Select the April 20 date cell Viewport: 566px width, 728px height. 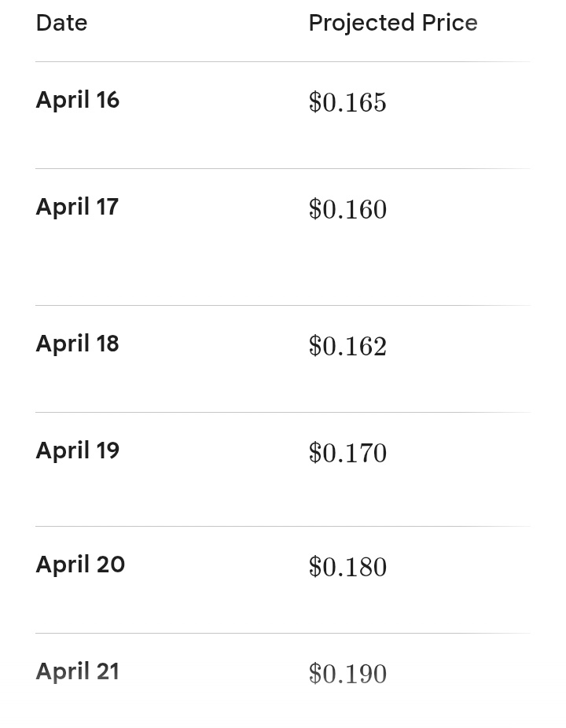[x=80, y=564]
